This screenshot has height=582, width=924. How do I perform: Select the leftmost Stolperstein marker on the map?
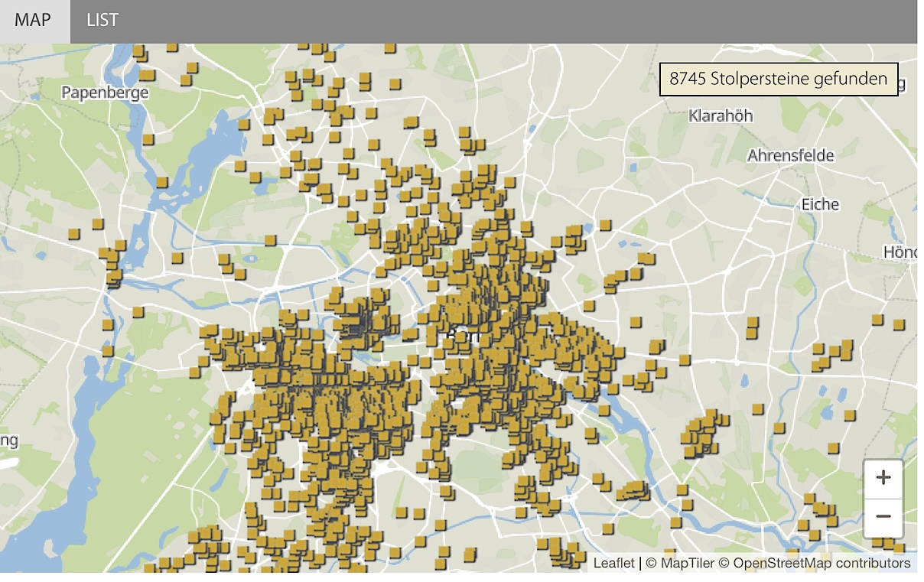[73, 233]
